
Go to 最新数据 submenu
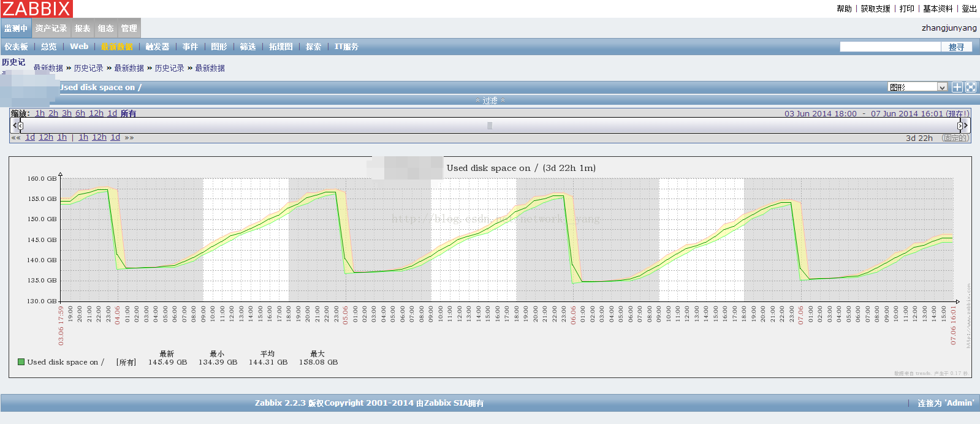(117, 47)
